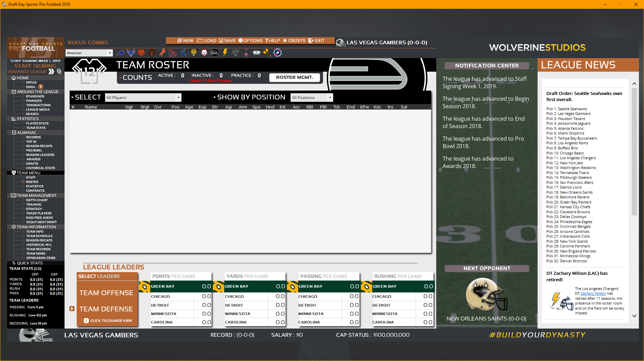This screenshot has height=361, width=644.
Task: Click the white wolf head team logo
Action: (204, 53)
